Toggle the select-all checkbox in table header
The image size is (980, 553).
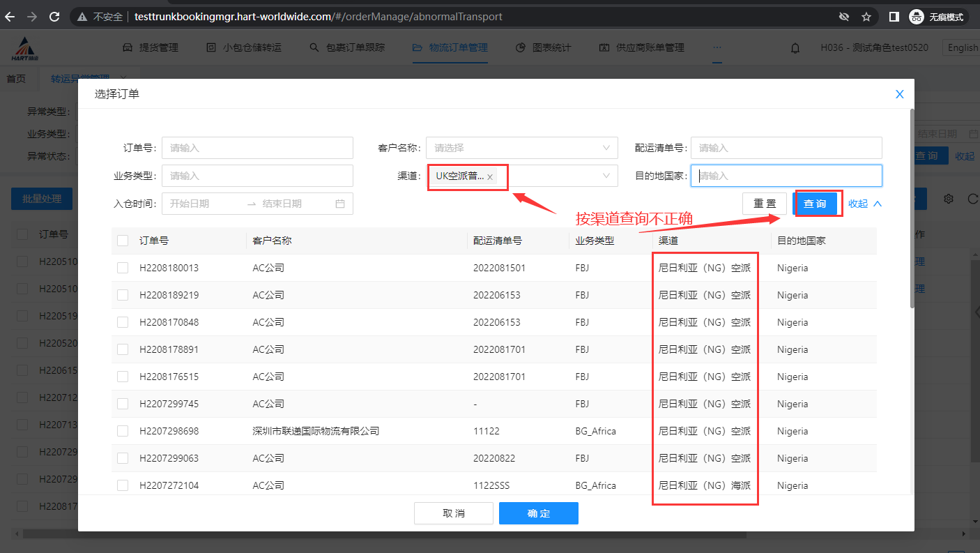point(123,241)
